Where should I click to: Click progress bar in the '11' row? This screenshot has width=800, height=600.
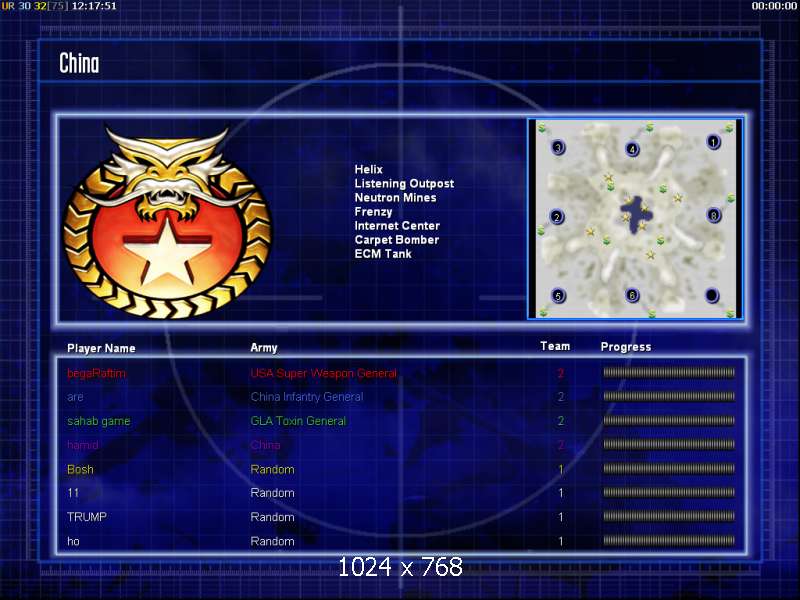(669, 492)
